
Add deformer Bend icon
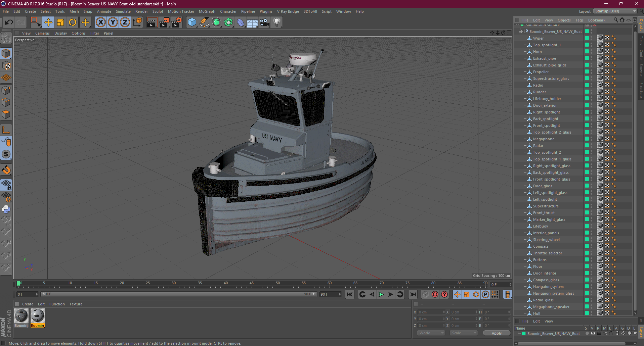click(241, 22)
